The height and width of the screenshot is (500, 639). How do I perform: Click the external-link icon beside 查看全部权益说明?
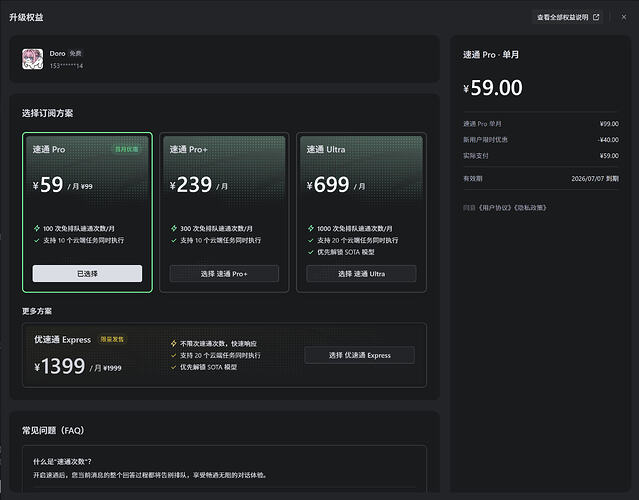tap(596, 17)
